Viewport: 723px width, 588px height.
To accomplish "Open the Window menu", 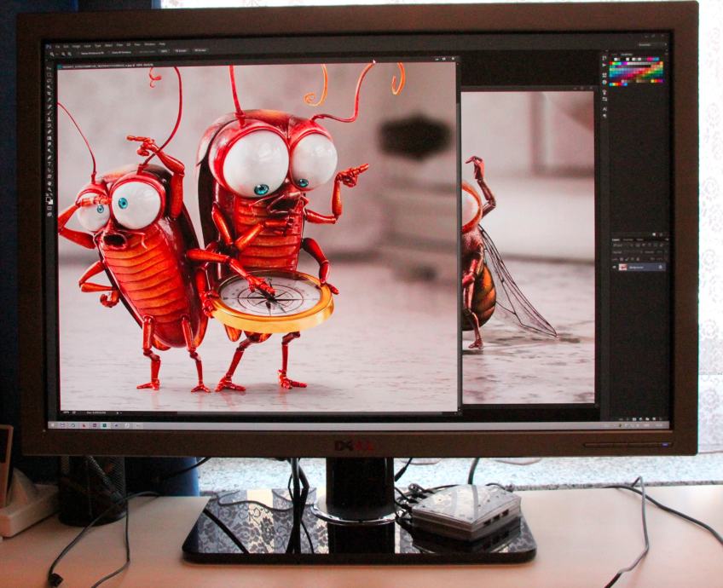I will click(x=150, y=44).
